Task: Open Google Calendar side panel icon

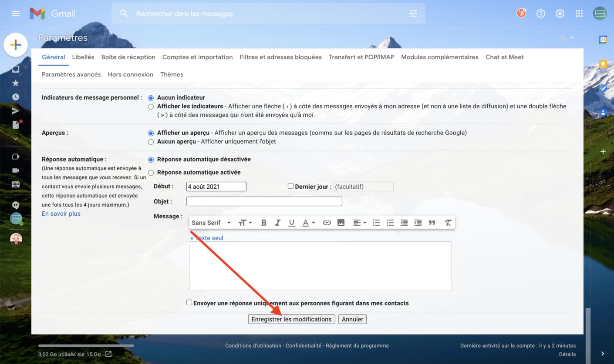Action: 603,40
